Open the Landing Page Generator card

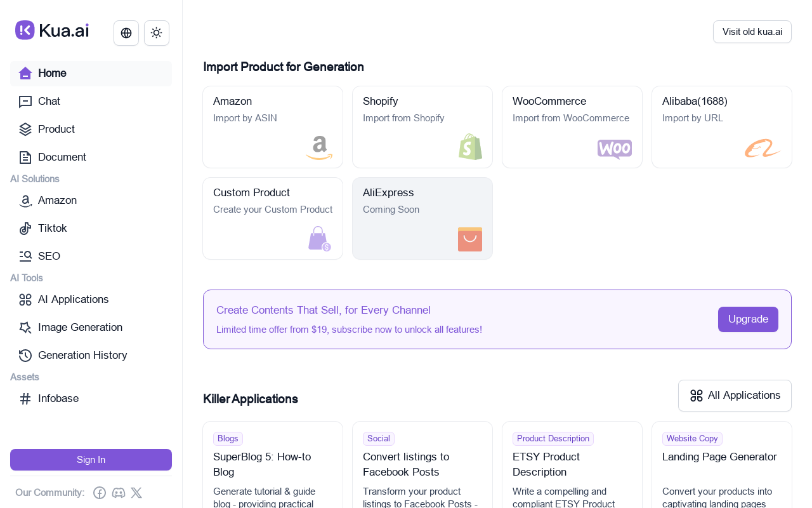point(721,465)
